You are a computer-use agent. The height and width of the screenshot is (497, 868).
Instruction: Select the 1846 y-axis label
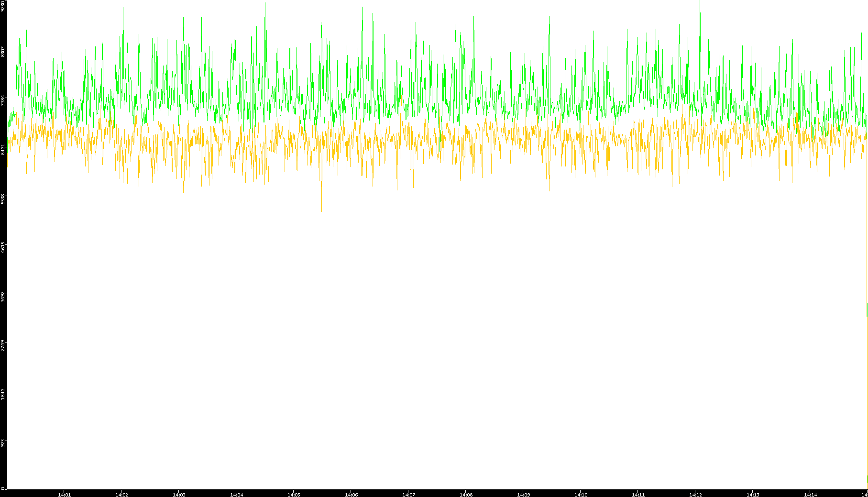(3, 394)
